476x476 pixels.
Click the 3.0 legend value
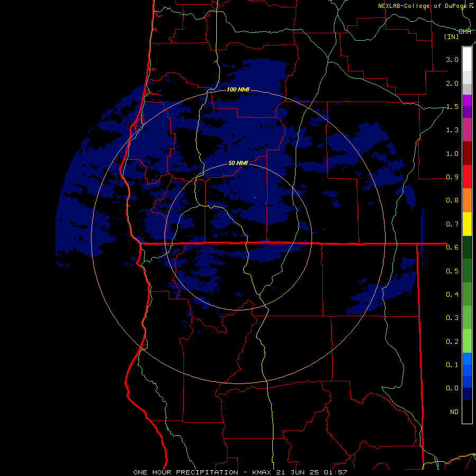452,59
